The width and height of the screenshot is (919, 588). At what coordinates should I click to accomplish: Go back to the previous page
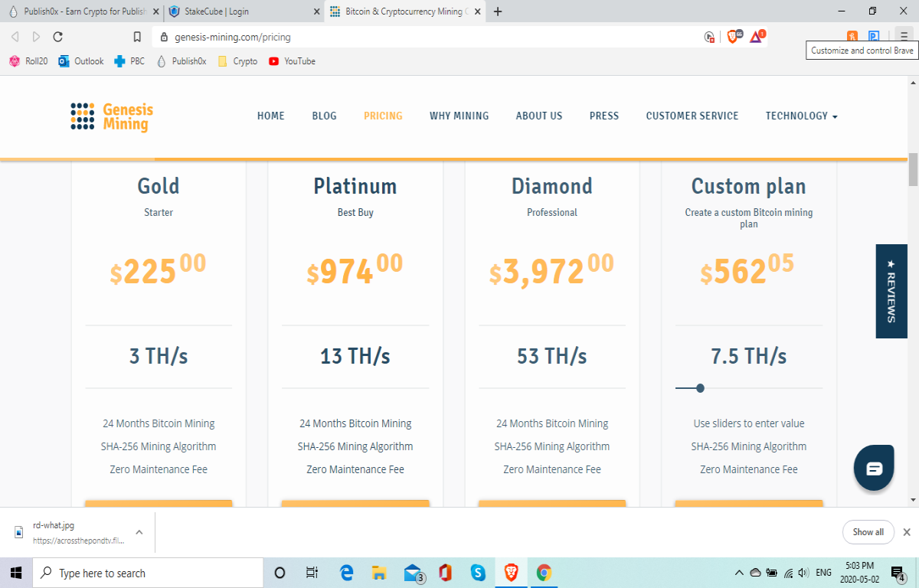[15, 37]
